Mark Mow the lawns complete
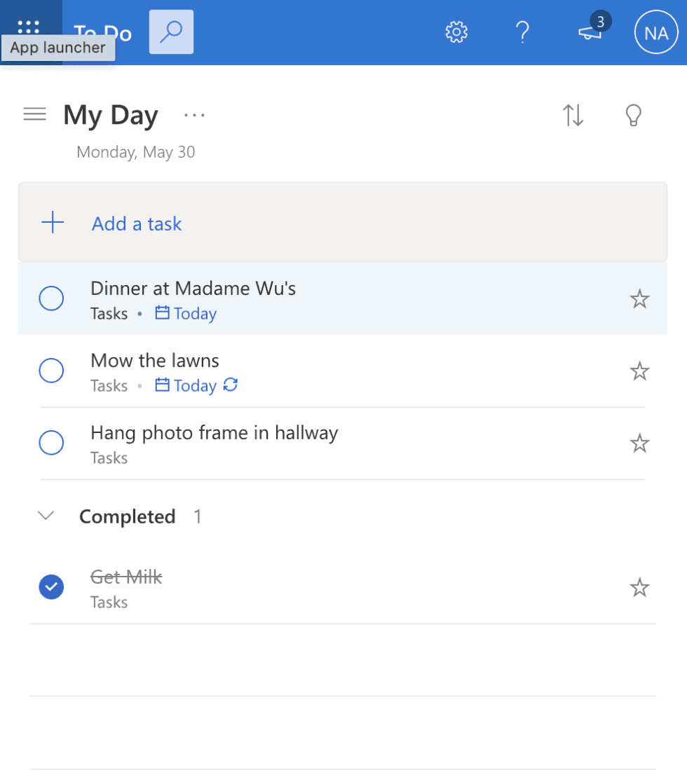 coord(51,371)
